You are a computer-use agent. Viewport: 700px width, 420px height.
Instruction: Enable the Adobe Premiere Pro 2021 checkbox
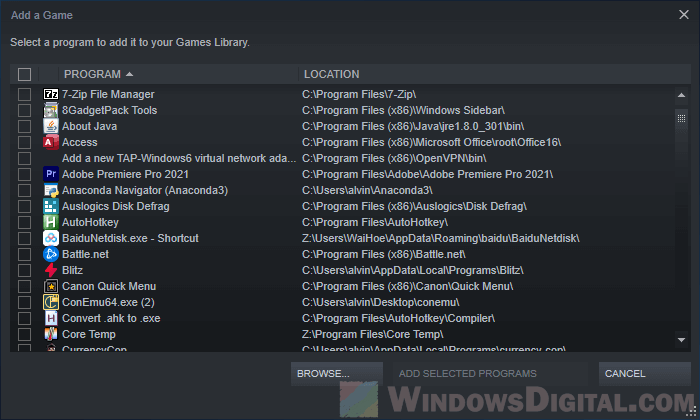pyautogui.click(x=25, y=174)
